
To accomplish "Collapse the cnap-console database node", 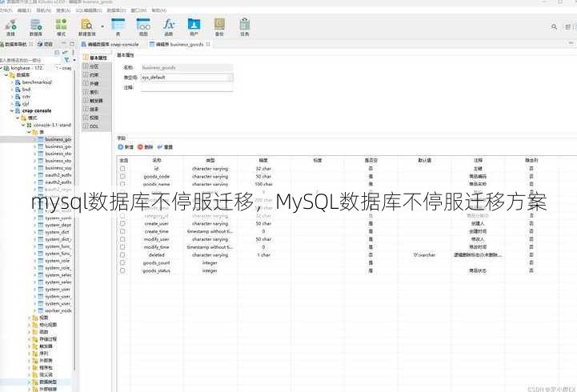I will [x=12, y=110].
